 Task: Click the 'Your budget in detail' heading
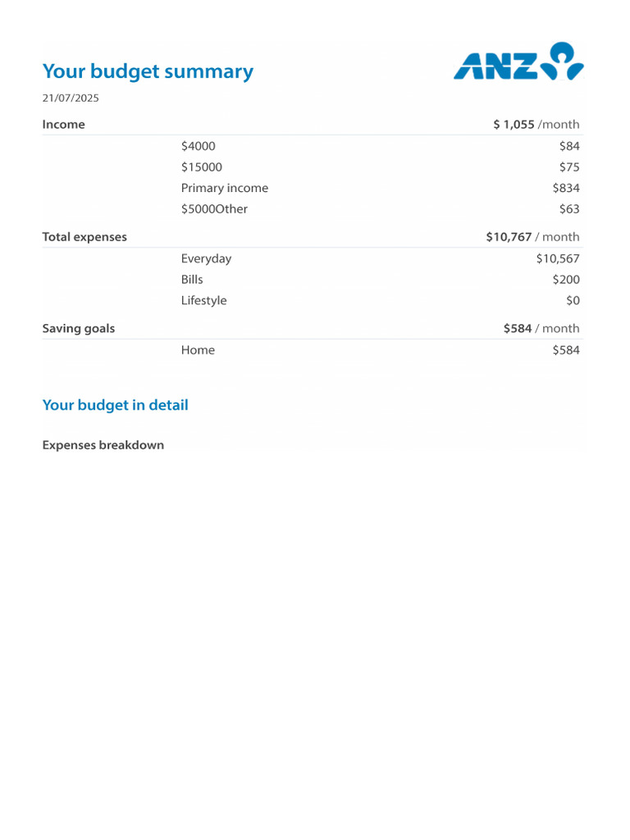[115, 405]
